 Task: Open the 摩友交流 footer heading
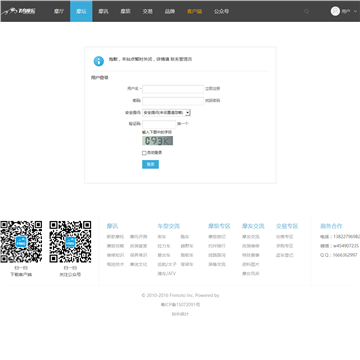(x=253, y=226)
